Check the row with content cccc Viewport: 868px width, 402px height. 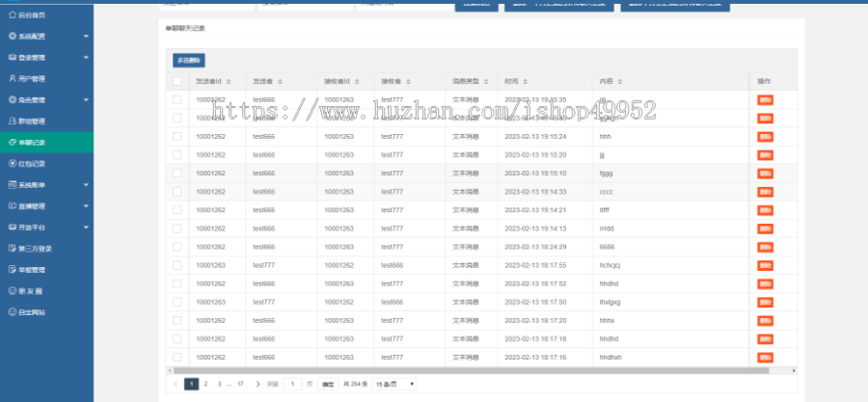(x=177, y=191)
